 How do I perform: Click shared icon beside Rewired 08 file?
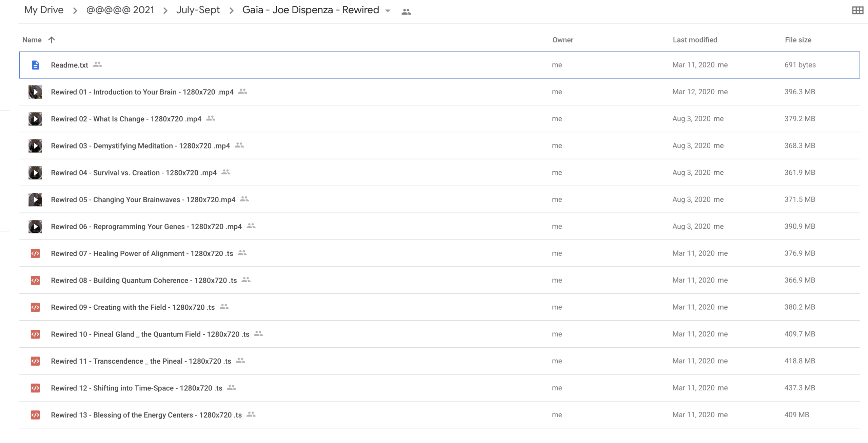point(246,280)
